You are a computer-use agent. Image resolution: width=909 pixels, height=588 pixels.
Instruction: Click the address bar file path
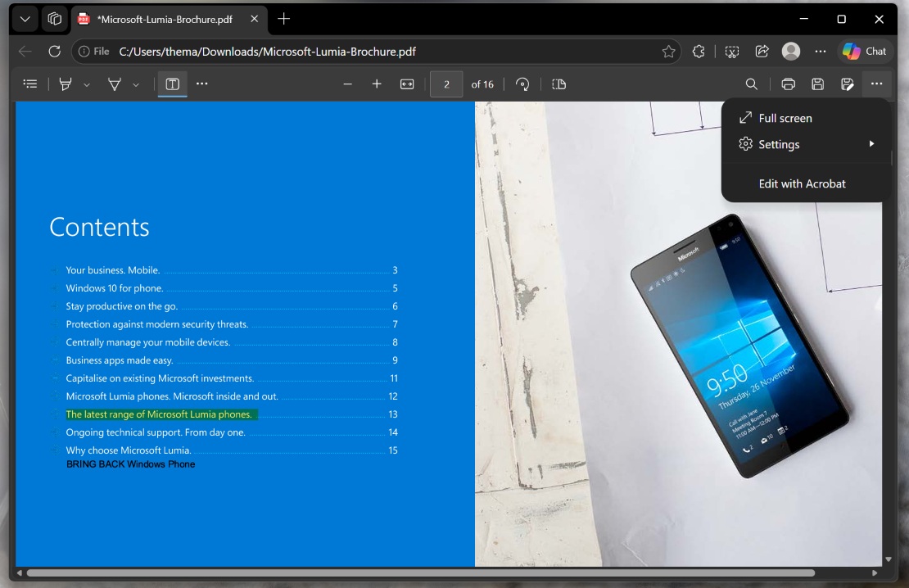(267, 51)
